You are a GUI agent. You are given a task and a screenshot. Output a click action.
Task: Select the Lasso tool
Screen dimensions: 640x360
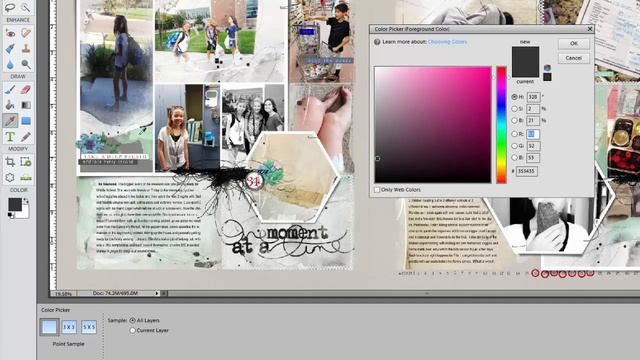coord(10,7)
